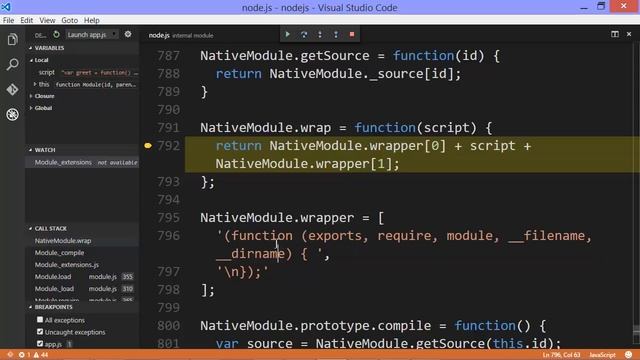Click the Visual Studio Code logo icon
This screenshot has width=640, height=360.
[6, 7]
